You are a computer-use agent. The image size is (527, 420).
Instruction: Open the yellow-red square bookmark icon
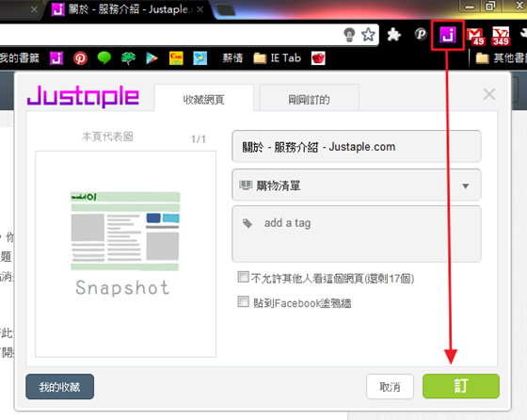(x=176, y=58)
